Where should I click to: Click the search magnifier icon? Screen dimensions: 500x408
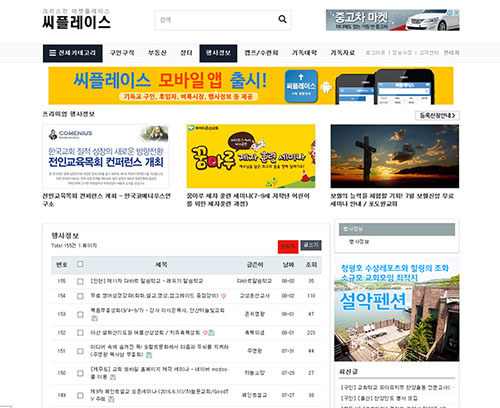pos(282,19)
